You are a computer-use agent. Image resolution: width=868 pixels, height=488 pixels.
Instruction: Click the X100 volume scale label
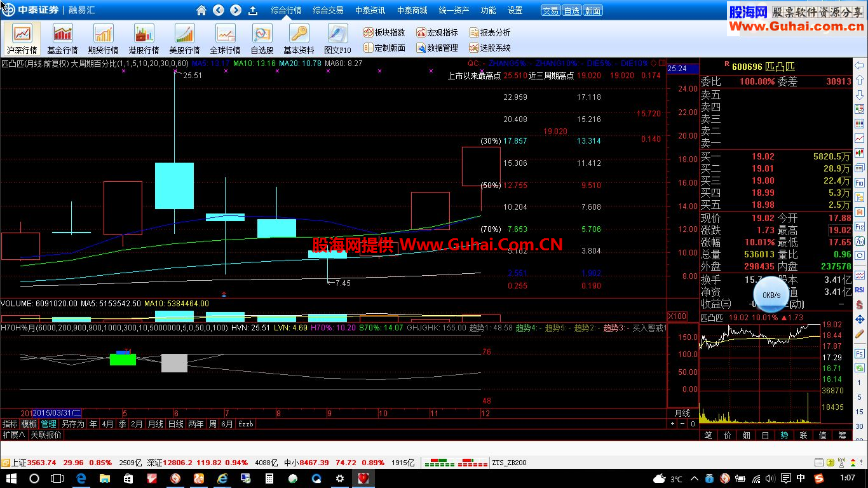(677, 316)
